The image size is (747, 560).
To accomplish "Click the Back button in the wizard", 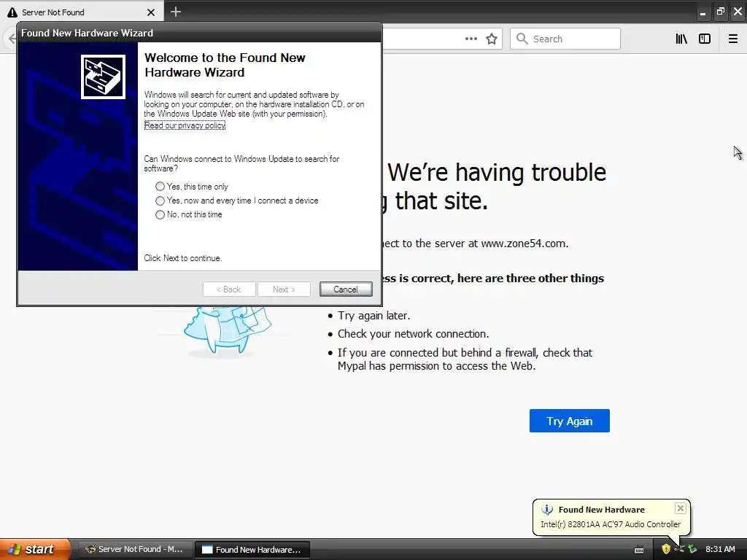I will 229,289.
